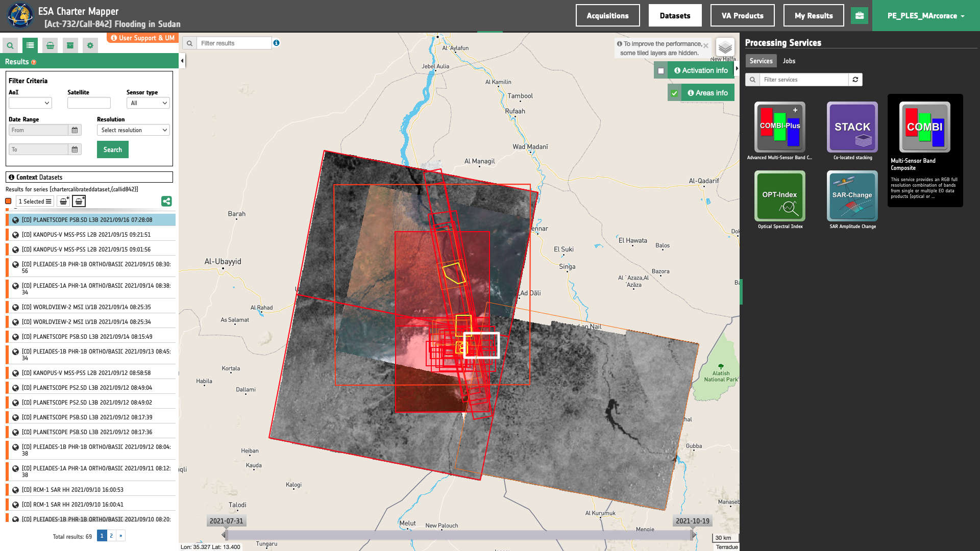Open the COMBI-Plus service

pos(780,127)
